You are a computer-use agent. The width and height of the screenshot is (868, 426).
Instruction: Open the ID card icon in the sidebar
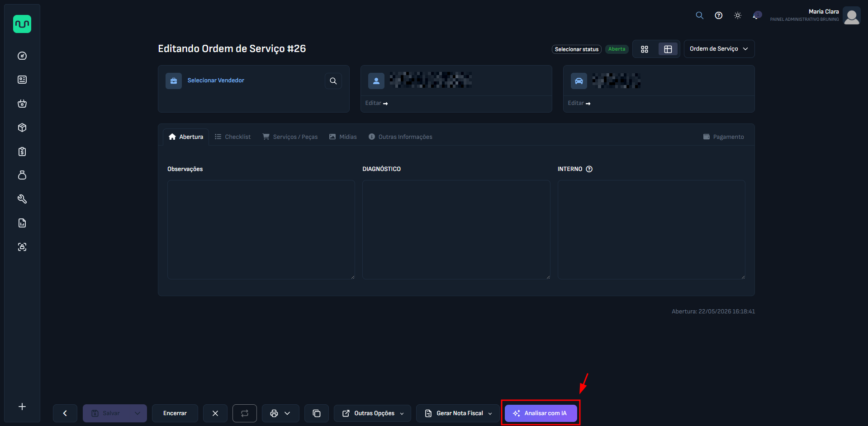click(x=22, y=80)
